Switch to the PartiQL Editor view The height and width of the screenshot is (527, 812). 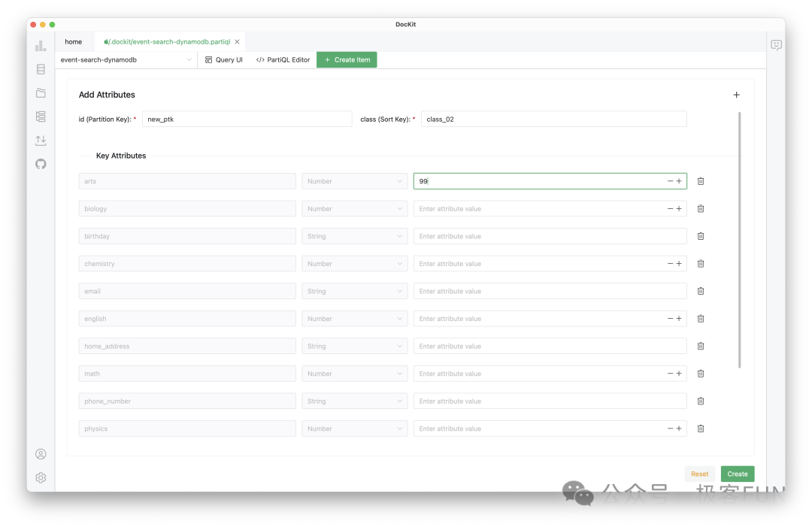282,59
